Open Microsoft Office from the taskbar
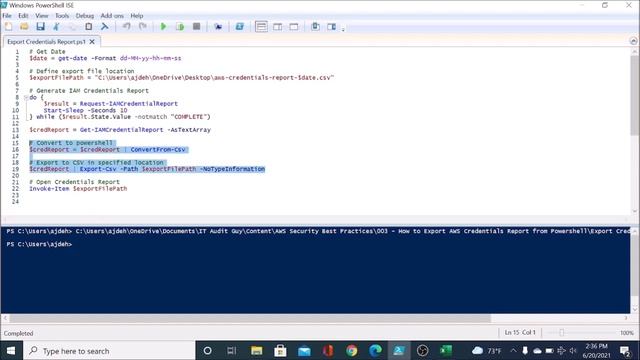The width and height of the screenshot is (640, 360). pos(328,351)
